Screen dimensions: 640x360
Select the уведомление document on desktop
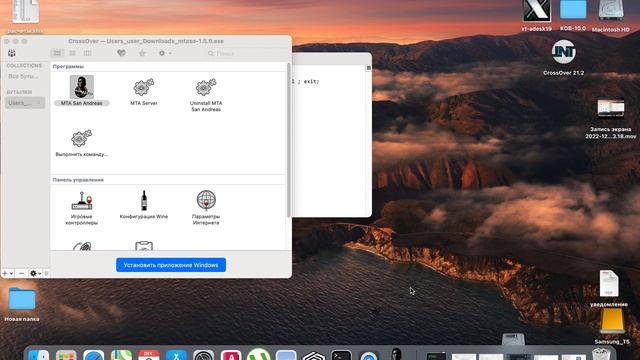609,283
